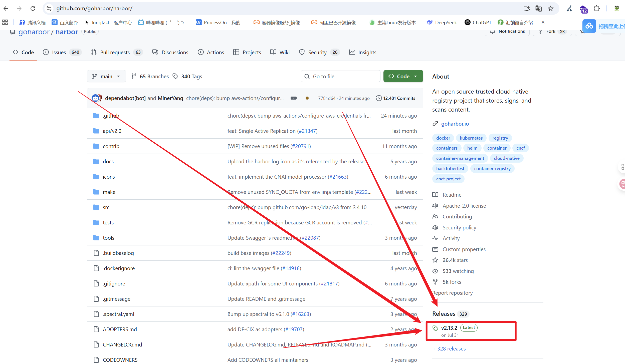Reload the current GitHub page
625x364 pixels.
coord(33,9)
